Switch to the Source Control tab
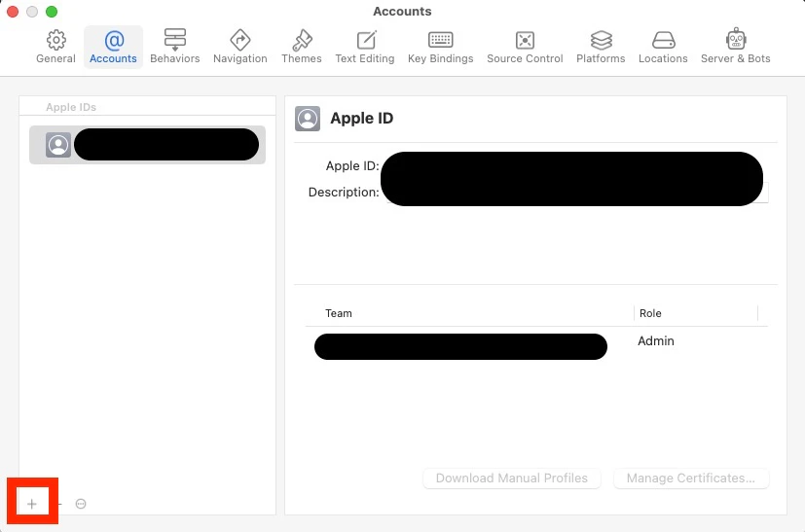The height and width of the screenshot is (532, 805). [525, 47]
